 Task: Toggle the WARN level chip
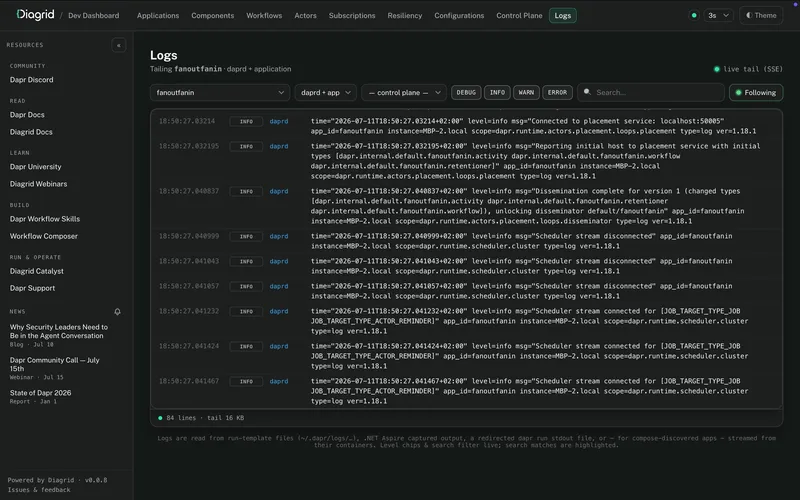point(526,92)
